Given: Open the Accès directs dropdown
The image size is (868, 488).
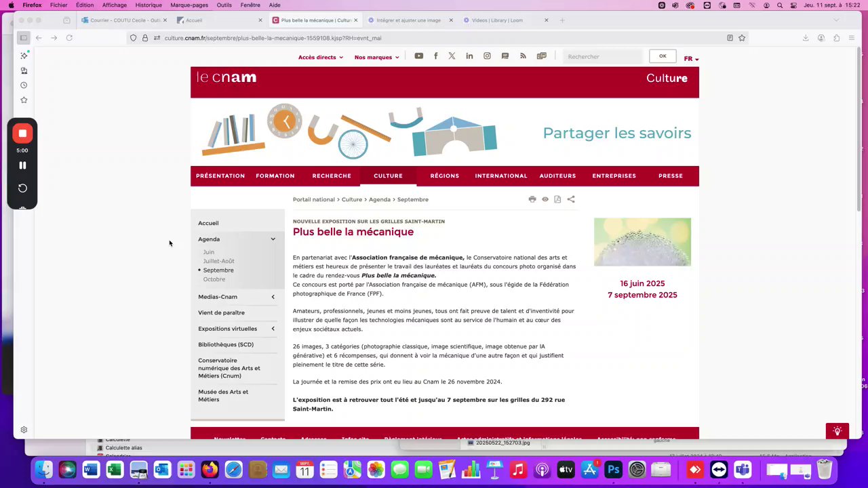Looking at the screenshot, I should pos(321,58).
